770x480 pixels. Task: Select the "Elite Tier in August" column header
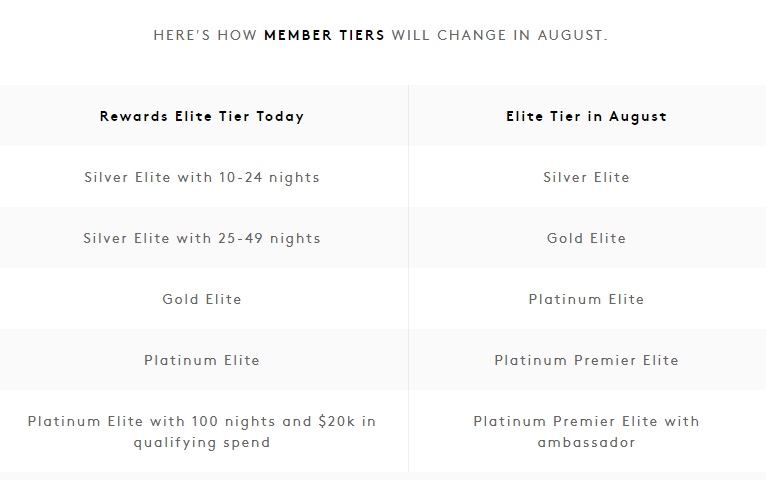(586, 116)
